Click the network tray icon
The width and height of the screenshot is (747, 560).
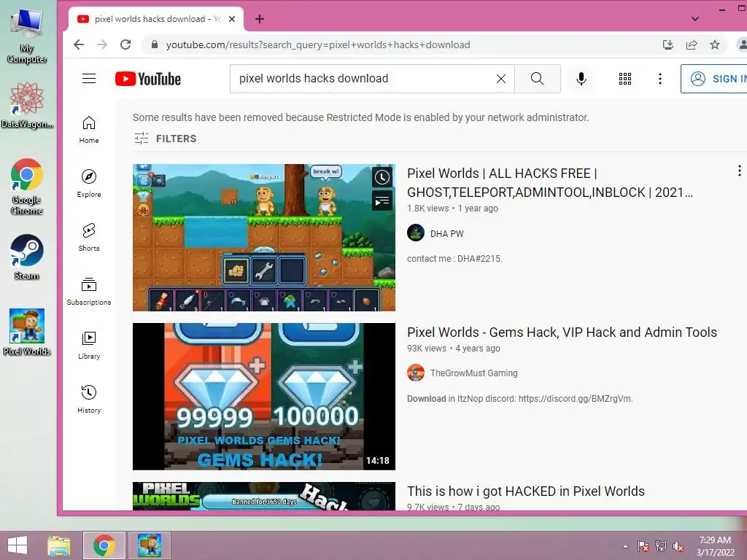click(x=661, y=546)
